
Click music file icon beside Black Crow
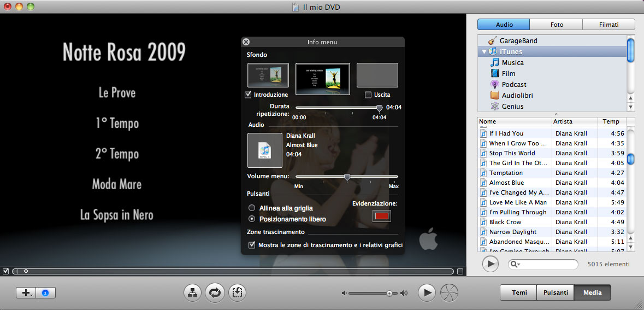pyautogui.click(x=483, y=222)
